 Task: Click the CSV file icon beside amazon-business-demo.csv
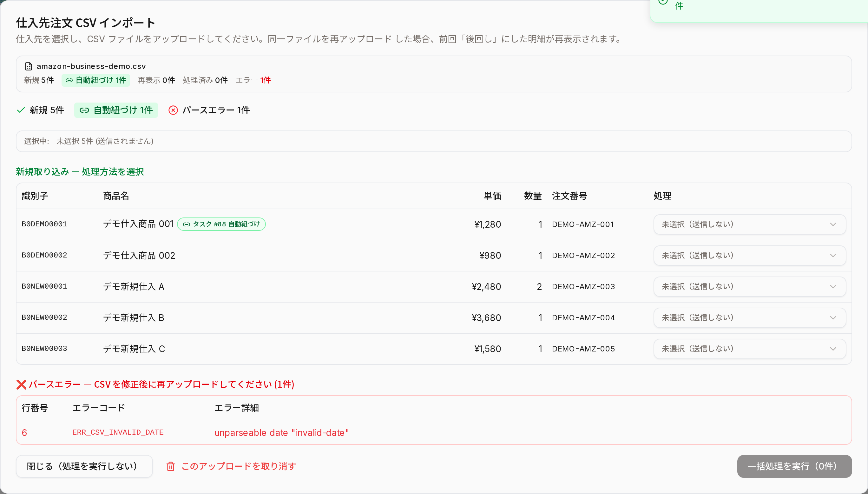(x=29, y=66)
